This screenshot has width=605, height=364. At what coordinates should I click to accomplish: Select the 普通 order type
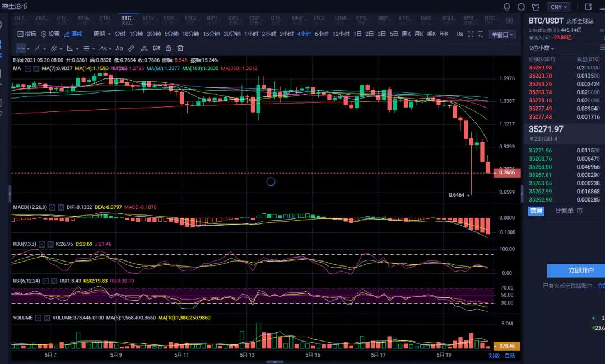tap(536, 211)
